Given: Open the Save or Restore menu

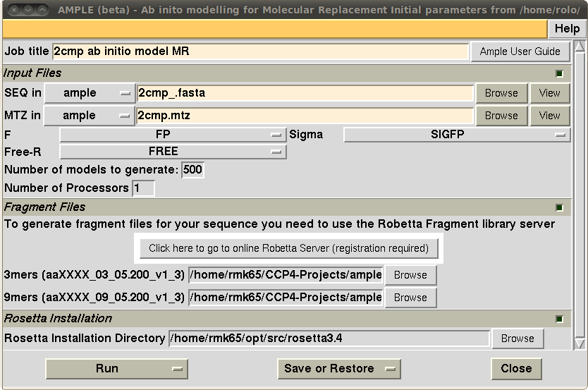Looking at the screenshot, I should point(339,369).
